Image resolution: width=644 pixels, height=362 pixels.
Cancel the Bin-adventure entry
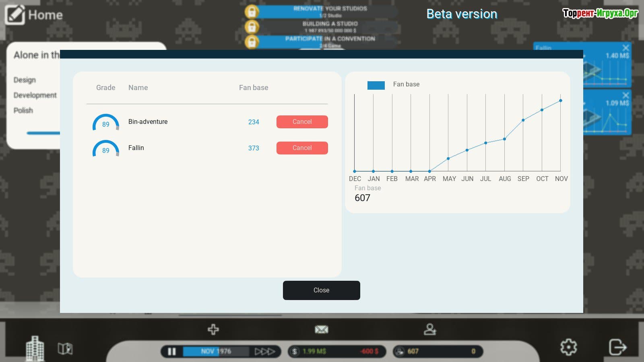click(302, 122)
